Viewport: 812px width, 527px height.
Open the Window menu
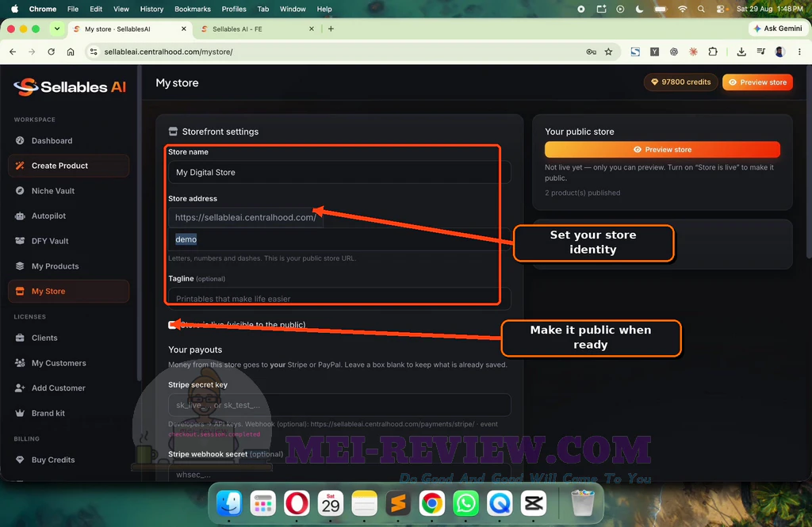[x=293, y=9]
